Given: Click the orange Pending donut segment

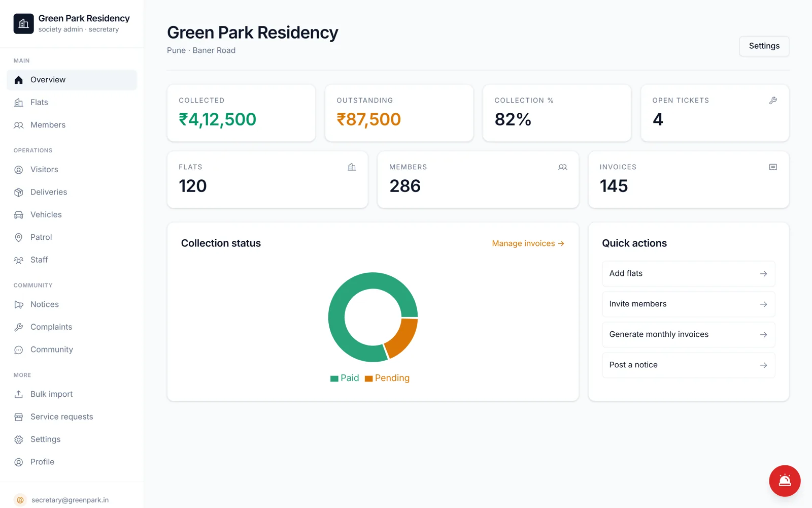Looking at the screenshot, I should click(x=403, y=338).
